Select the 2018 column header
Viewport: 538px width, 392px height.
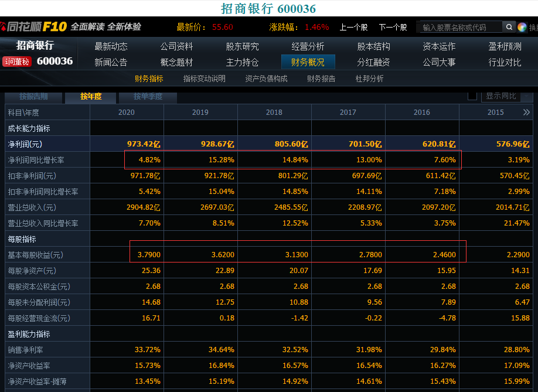pyautogui.click(x=274, y=112)
